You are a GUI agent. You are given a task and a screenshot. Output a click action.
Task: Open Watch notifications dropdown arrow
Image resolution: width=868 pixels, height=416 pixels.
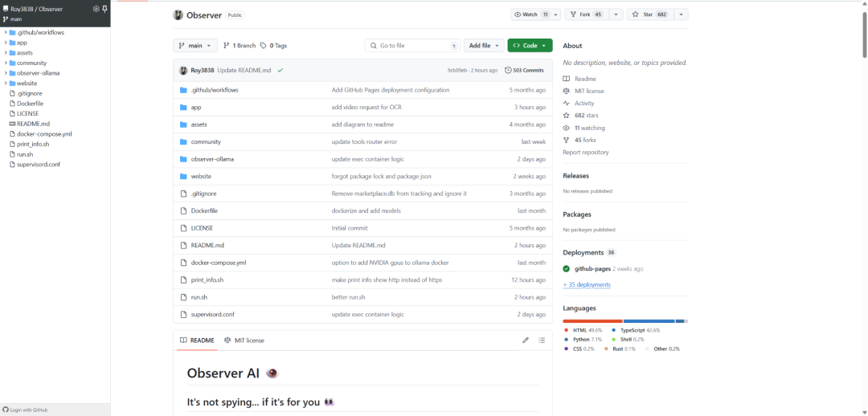[556, 14]
